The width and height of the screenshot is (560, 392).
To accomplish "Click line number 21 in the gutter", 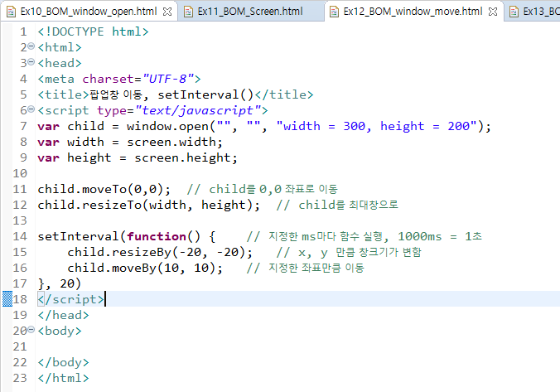I will click(20, 346).
